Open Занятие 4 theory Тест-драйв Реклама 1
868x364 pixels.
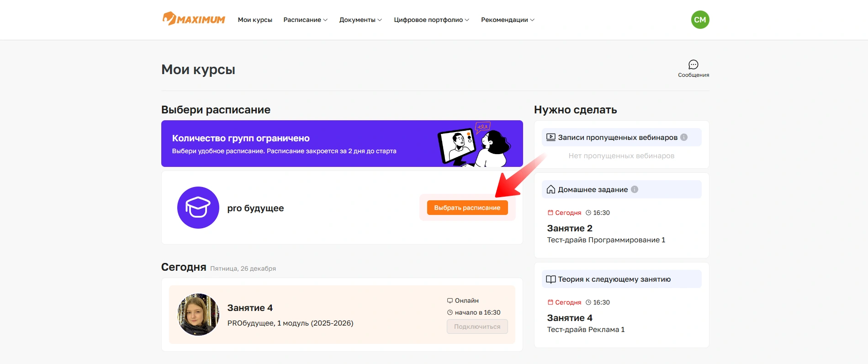point(586,323)
